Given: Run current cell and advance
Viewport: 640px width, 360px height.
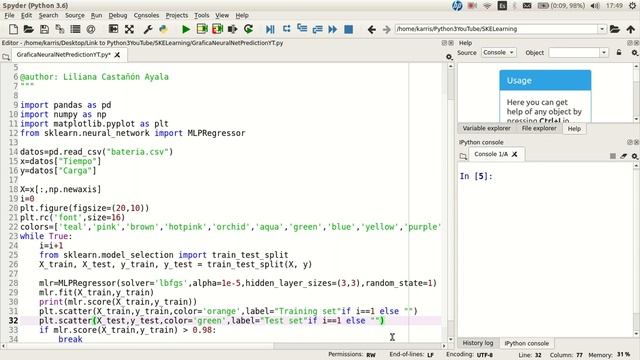Looking at the screenshot, I should pos(217,29).
